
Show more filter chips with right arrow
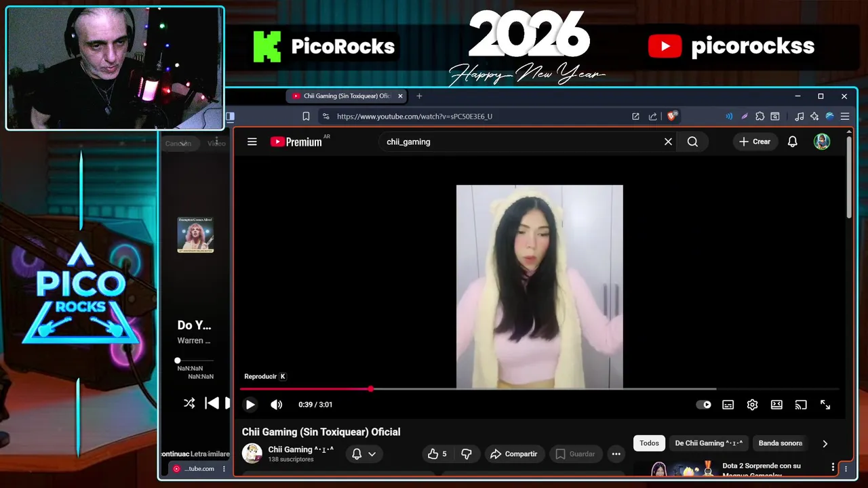pos(825,443)
